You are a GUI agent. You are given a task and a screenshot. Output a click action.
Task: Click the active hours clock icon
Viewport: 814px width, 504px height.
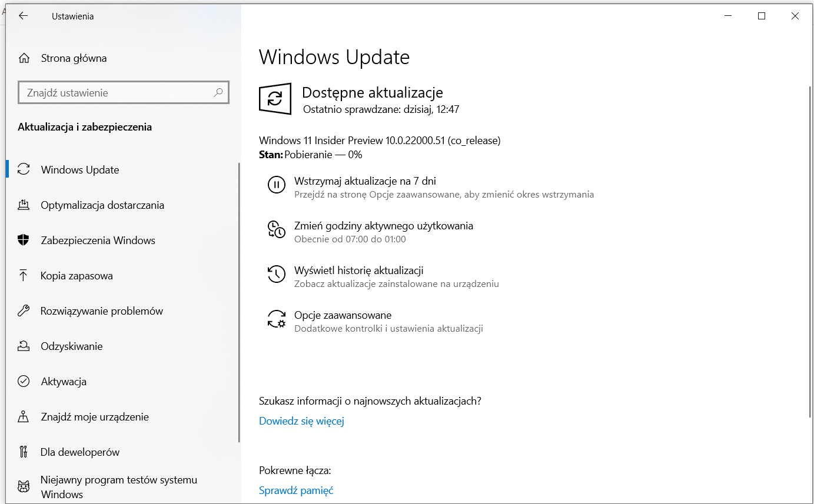click(276, 229)
